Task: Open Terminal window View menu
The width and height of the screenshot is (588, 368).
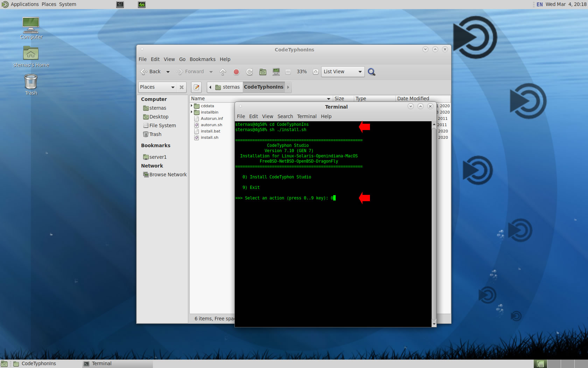Action: 268,116
